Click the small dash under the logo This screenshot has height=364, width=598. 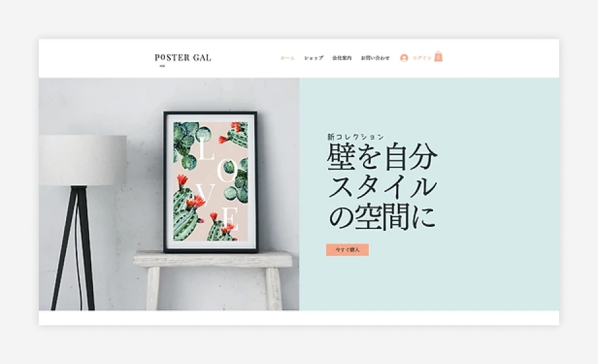coord(162,66)
